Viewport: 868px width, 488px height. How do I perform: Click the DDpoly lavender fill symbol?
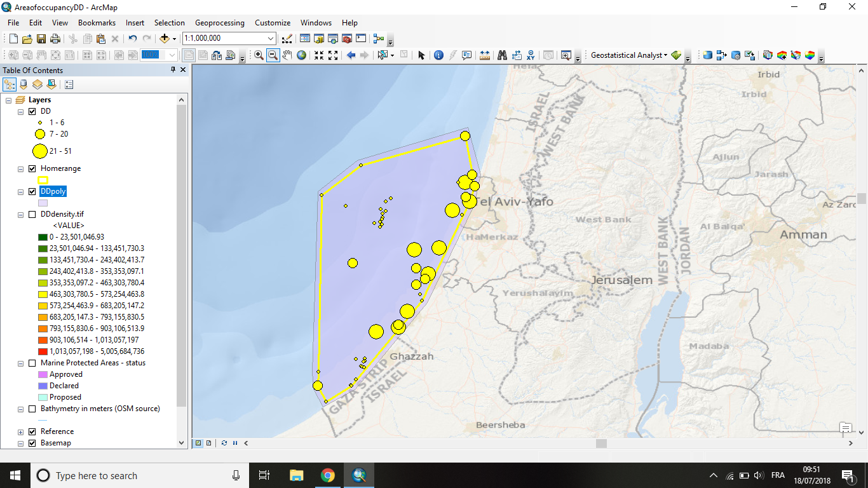click(x=43, y=203)
